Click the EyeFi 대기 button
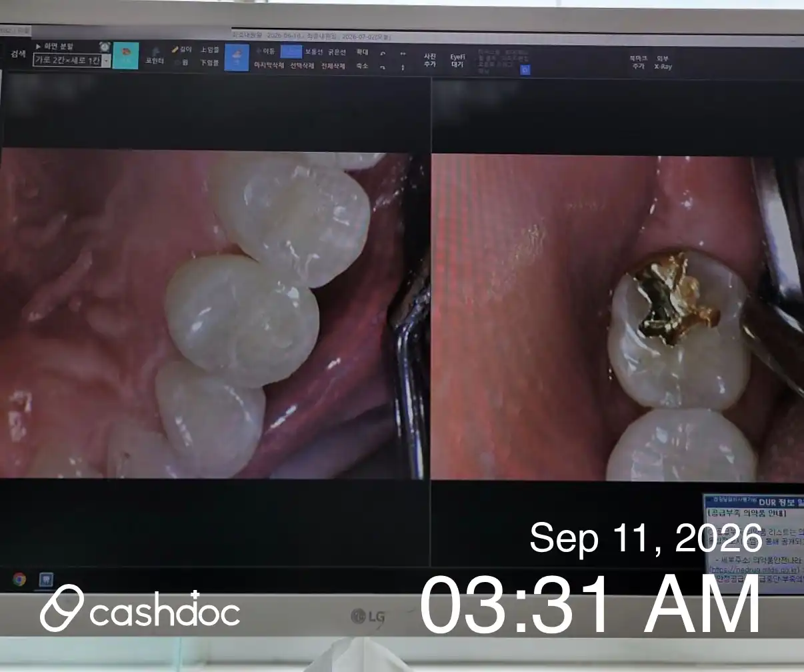Viewport: 804px width, 672px height. pyautogui.click(x=457, y=61)
